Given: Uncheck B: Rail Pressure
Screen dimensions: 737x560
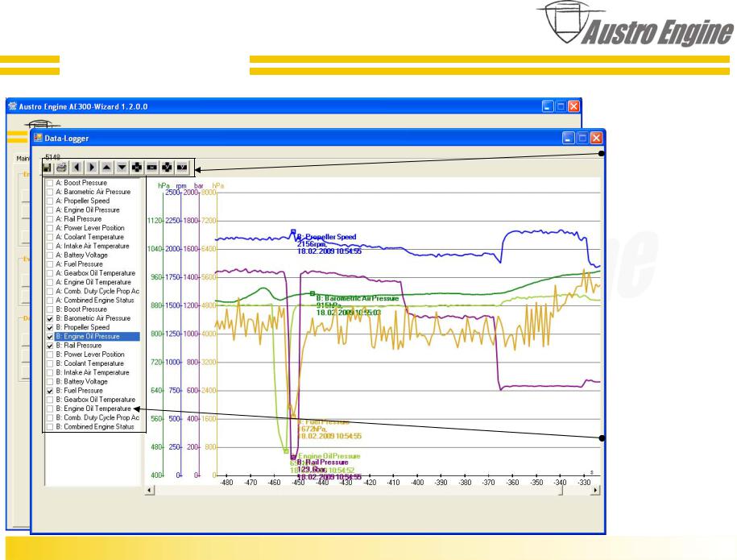Looking at the screenshot, I should pyautogui.click(x=50, y=346).
